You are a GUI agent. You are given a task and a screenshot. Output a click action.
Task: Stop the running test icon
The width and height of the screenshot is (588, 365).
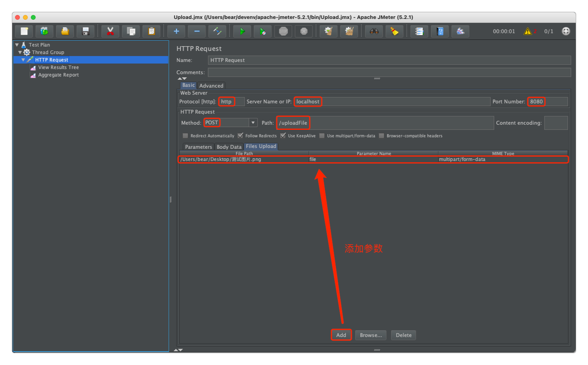pyautogui.click(x=283, y=31)
